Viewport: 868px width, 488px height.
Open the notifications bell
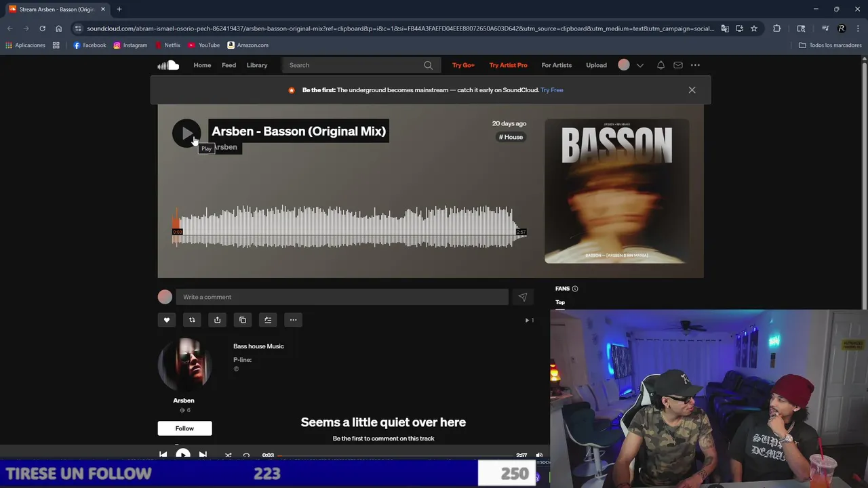click(x=660, y=65)
